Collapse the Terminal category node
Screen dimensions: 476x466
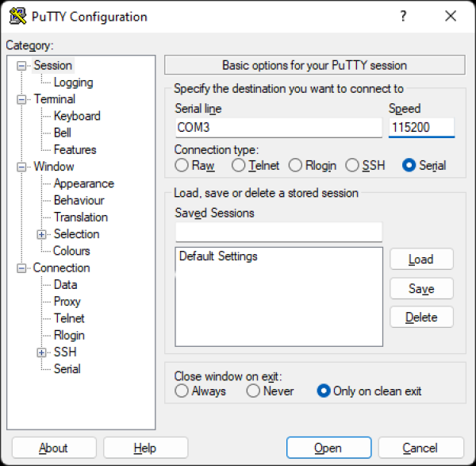click(21, 99)
